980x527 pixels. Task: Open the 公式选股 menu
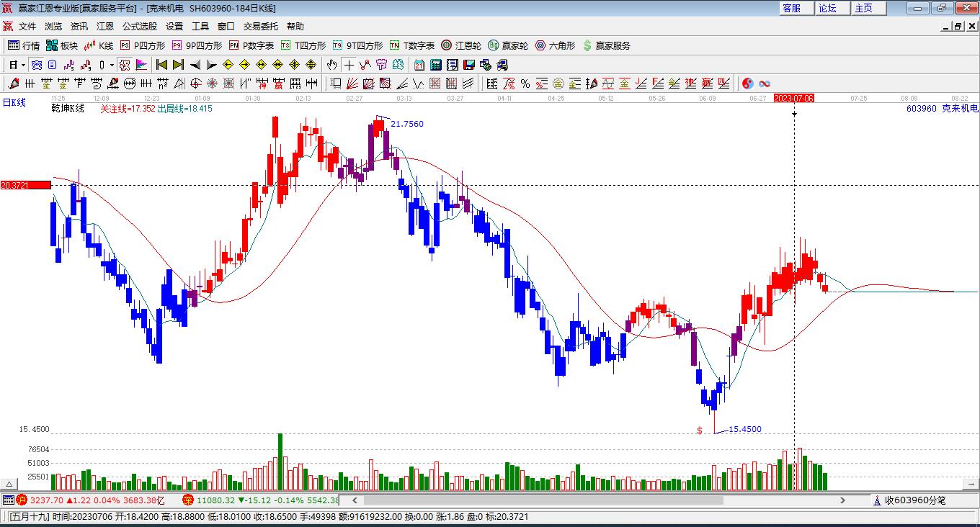(140, 26)
